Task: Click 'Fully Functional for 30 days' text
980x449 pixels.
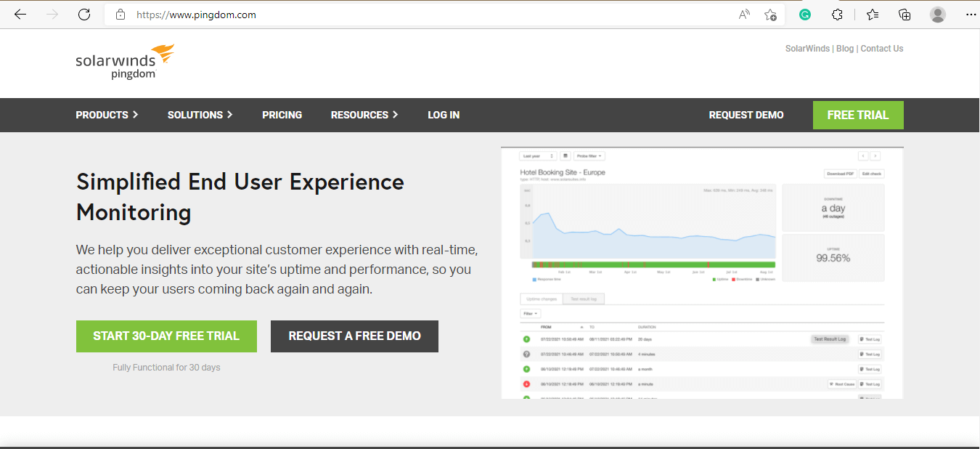Action: pos(166,368)
